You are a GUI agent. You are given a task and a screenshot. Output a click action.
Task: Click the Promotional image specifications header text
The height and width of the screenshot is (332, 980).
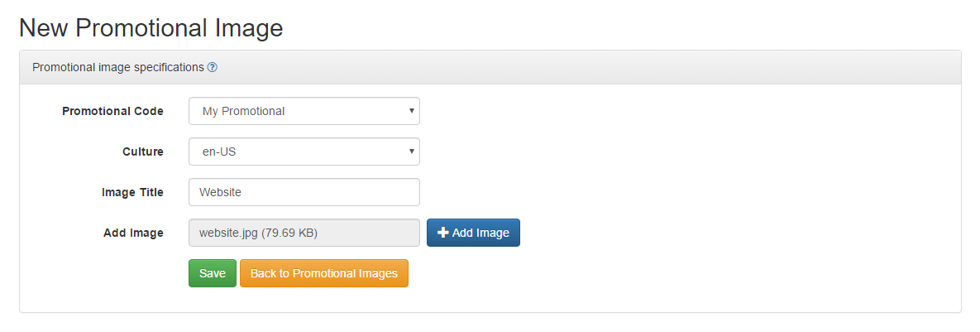click(x=118, y=68)
